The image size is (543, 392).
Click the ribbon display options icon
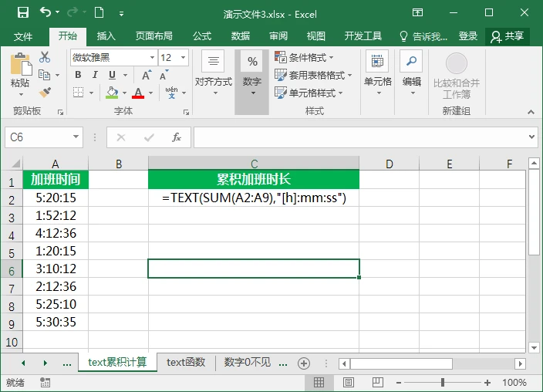417,13
